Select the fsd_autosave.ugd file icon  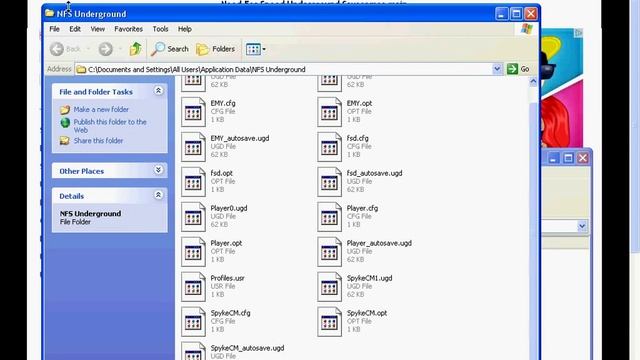(329, 182)
